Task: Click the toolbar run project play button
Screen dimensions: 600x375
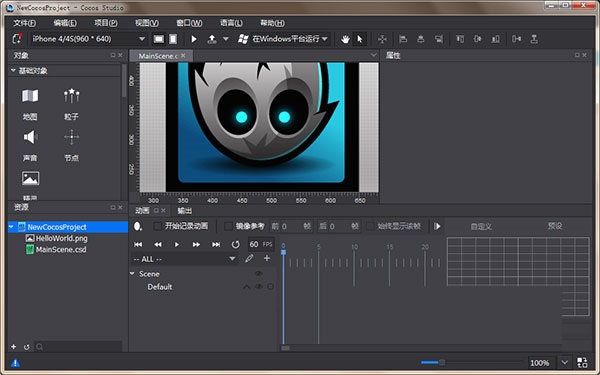Action: [x=194, y=39]
